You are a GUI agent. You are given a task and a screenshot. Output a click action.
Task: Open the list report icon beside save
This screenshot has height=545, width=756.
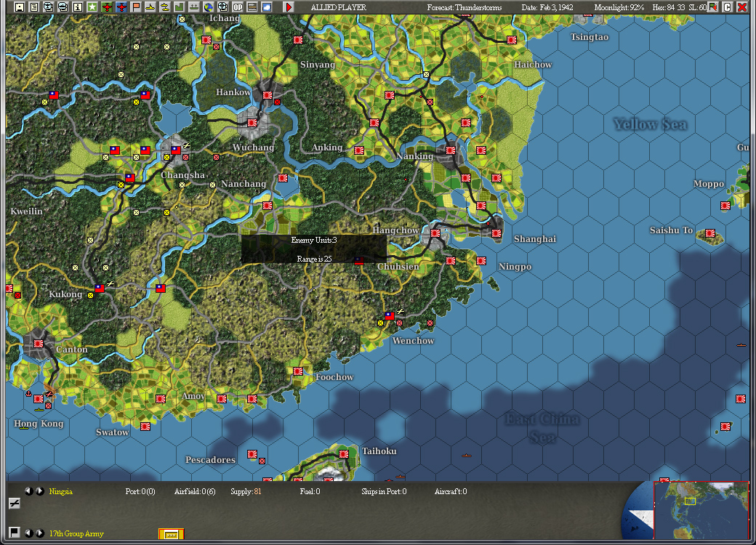click(x=33, y=7)
